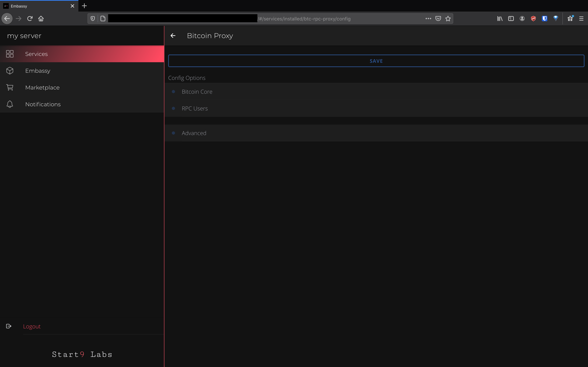Reload the page

coord(30,19)
